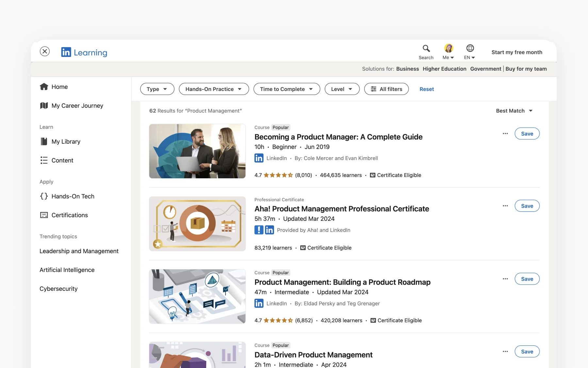The width and height of the screenshot is (588, 368).
Task: Reset the search filters
Action: tap(427, 89)
